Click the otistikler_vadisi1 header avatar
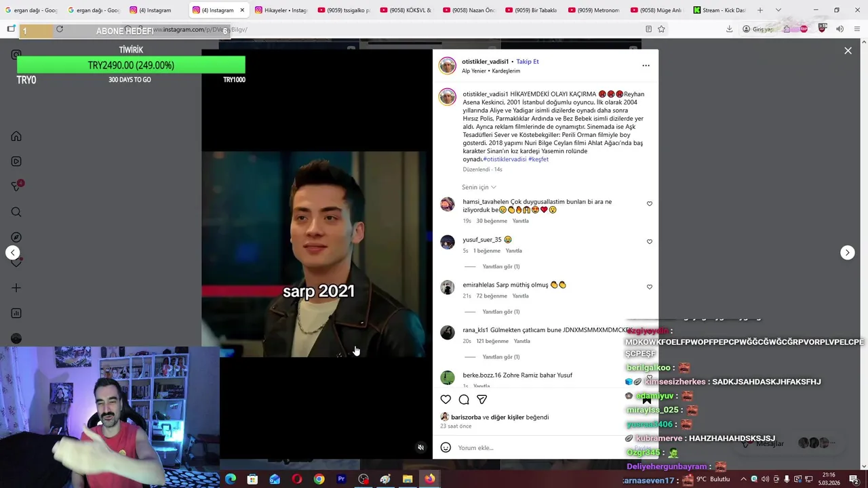The height and width of the screenshot is (488, 868). (448, 66)
